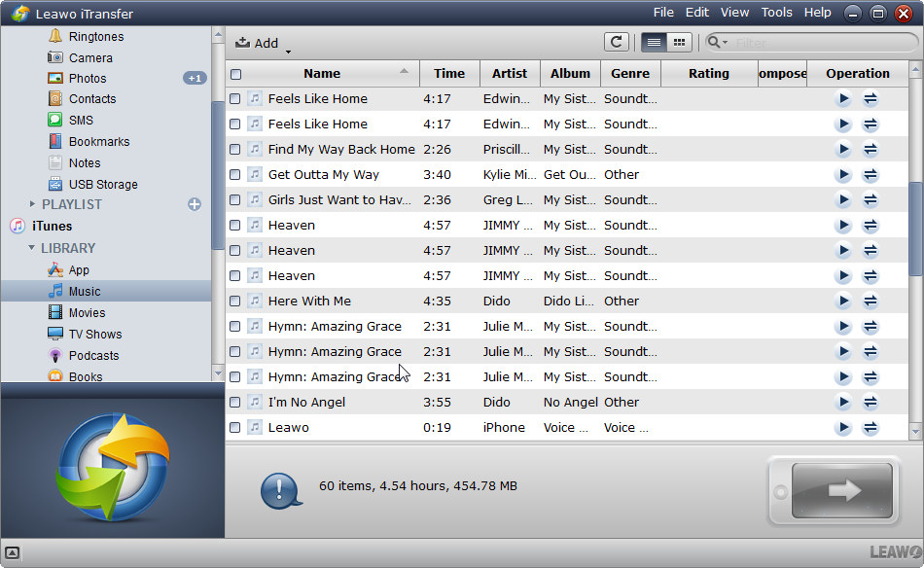The width and height of the screenshot is (924, 568).
Task: Collapse the LIBRARY tree section
Action: (x=32, y=248)
